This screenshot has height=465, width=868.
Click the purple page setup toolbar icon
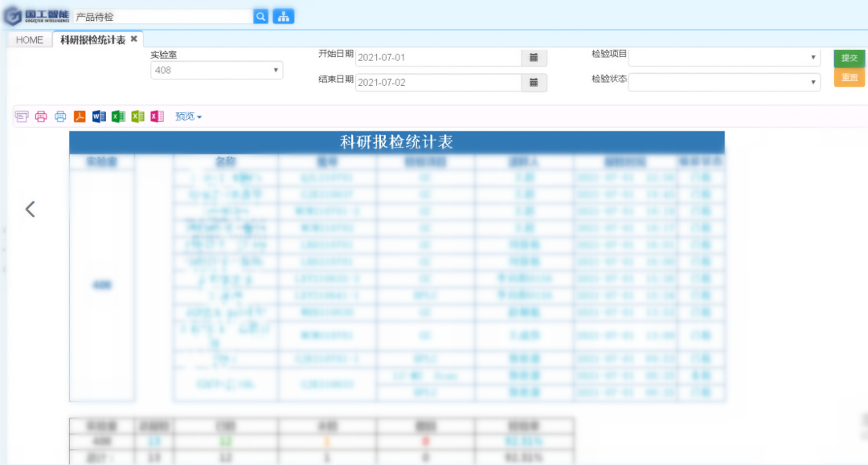click(x=22, y=116)
